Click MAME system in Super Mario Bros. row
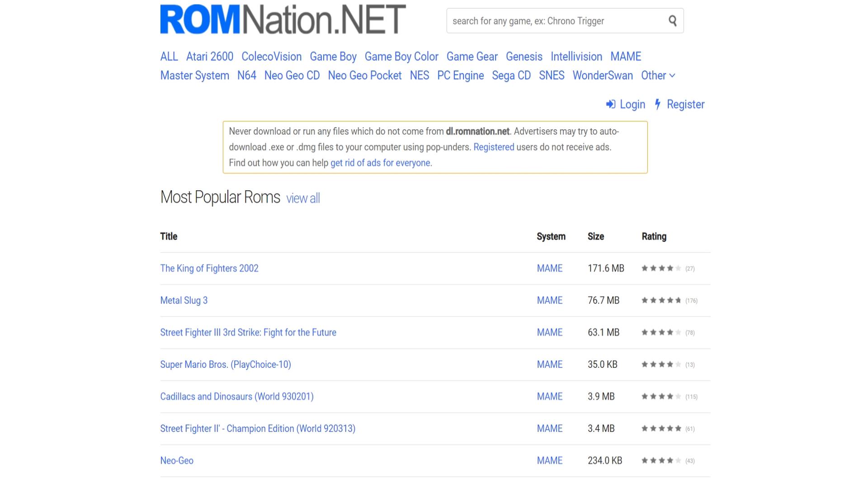868x488 pixels. coord(549,365)
